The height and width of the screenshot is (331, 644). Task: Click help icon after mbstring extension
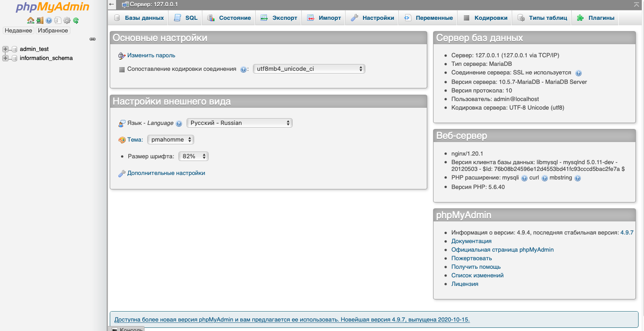(x=578, y=178)
